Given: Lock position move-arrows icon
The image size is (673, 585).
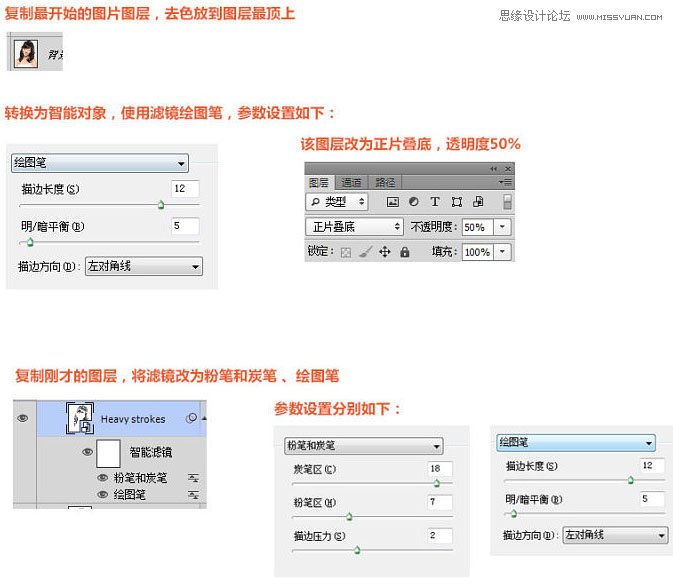Looking at the screenshot, I should (385, 252).
